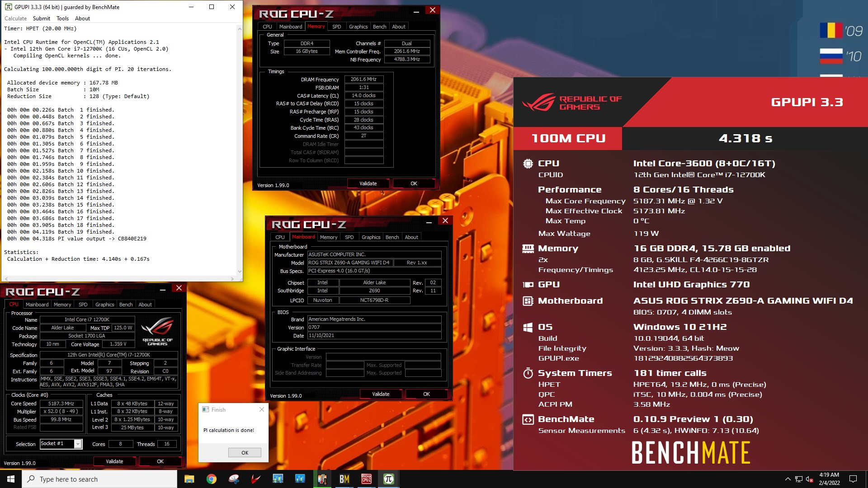Screen dimensions: 868x488
Task: Click the BIOS Version 0707 field
Action: click(374, 328)
